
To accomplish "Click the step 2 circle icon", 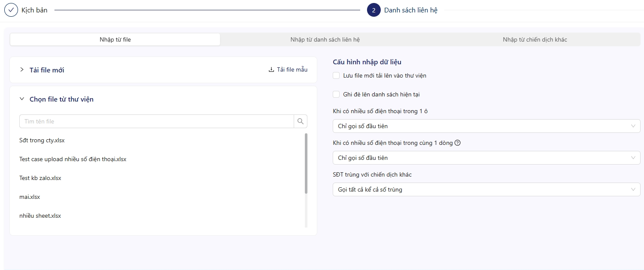I will click(x=374, y=10).
